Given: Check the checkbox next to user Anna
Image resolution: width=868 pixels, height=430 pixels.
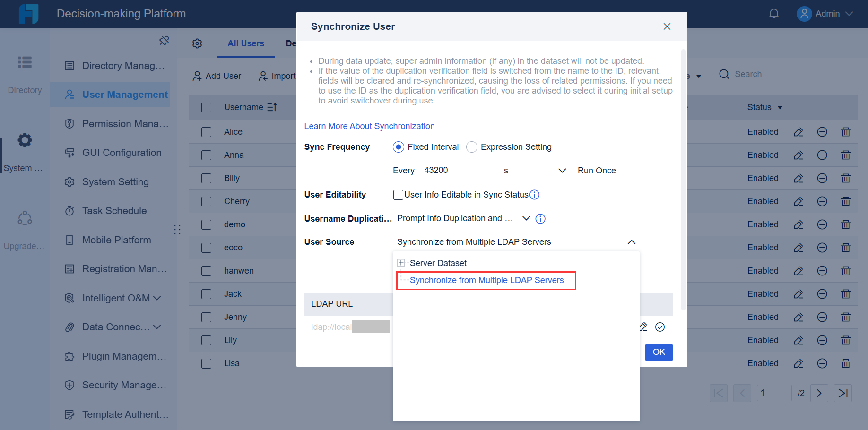Looking at the screenshot, I should pyautogui.click(x=206, y=155).
